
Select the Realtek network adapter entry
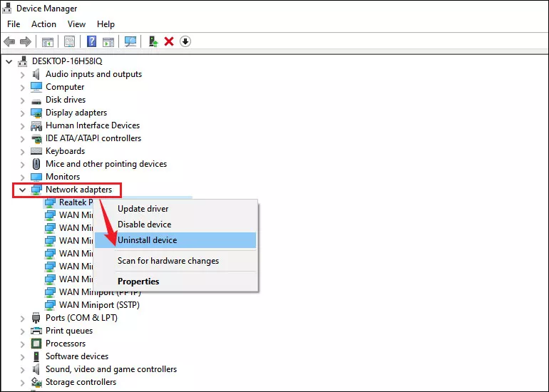pyautogui.click(x=76, y=202)
